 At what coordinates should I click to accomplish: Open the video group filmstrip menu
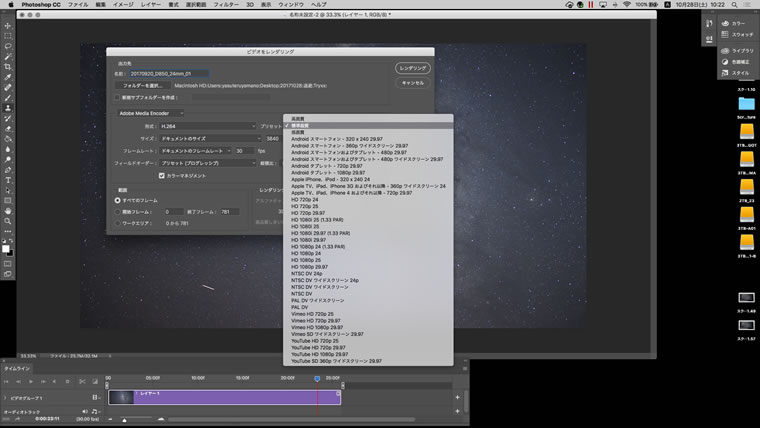(x=95, y=397)
